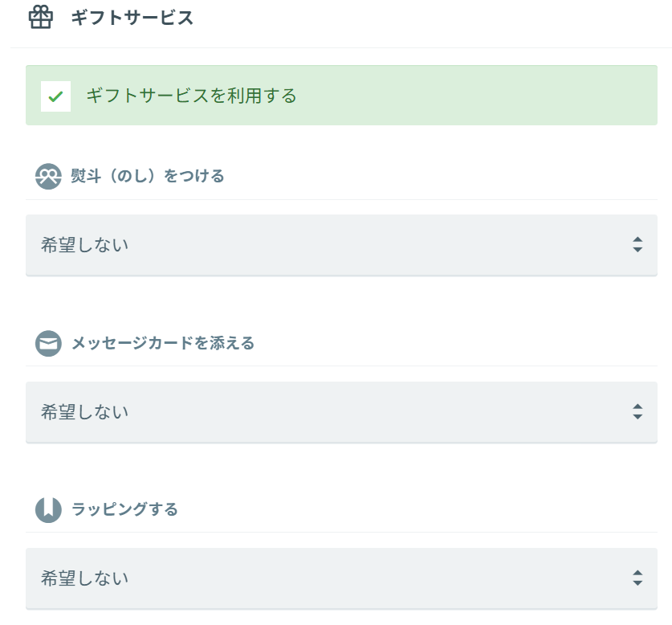672x625 pixels.
Task: Open the メッセージカードを添える dropdown
Action: click(341, 411)
